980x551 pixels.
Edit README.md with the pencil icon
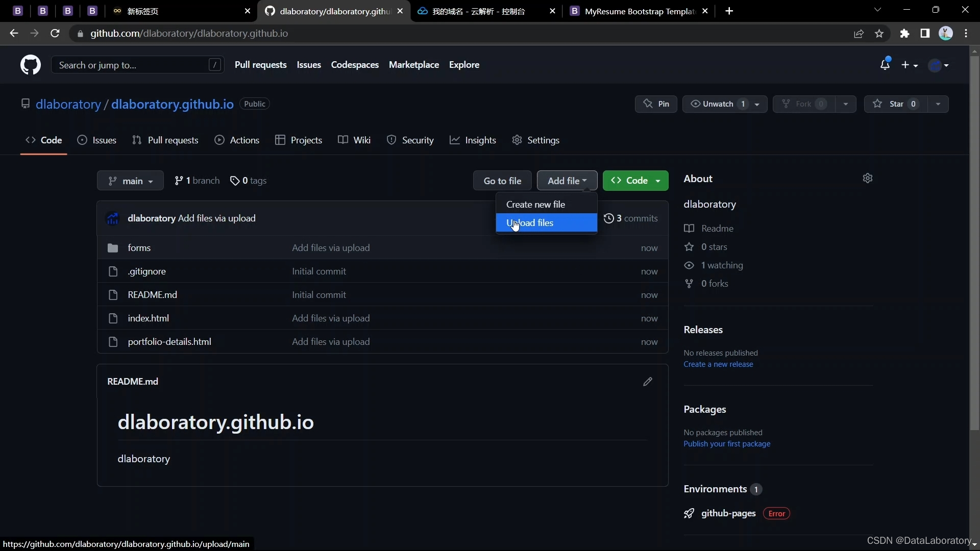coord(648,382)
